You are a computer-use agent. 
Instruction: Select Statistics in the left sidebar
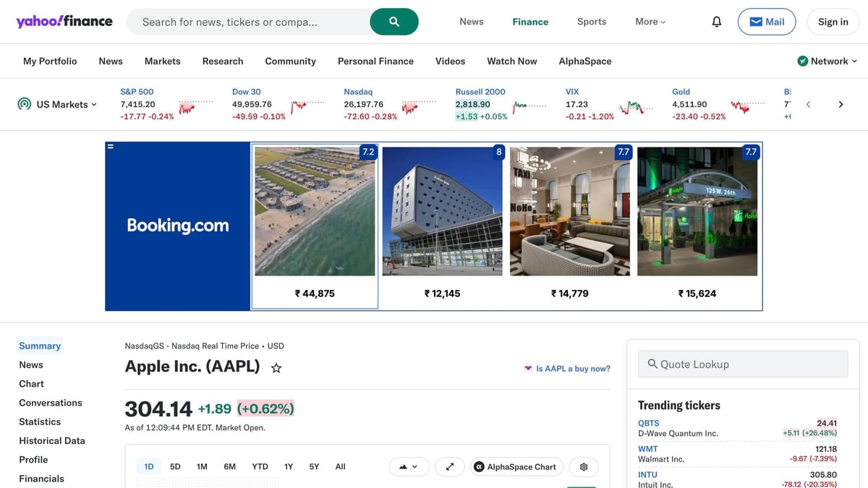coord(40,421)
